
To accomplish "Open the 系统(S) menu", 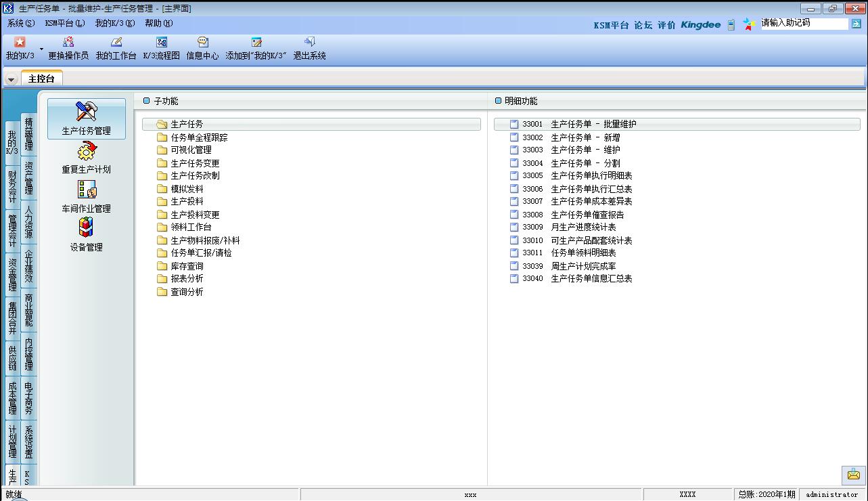I will click(20, 23).
